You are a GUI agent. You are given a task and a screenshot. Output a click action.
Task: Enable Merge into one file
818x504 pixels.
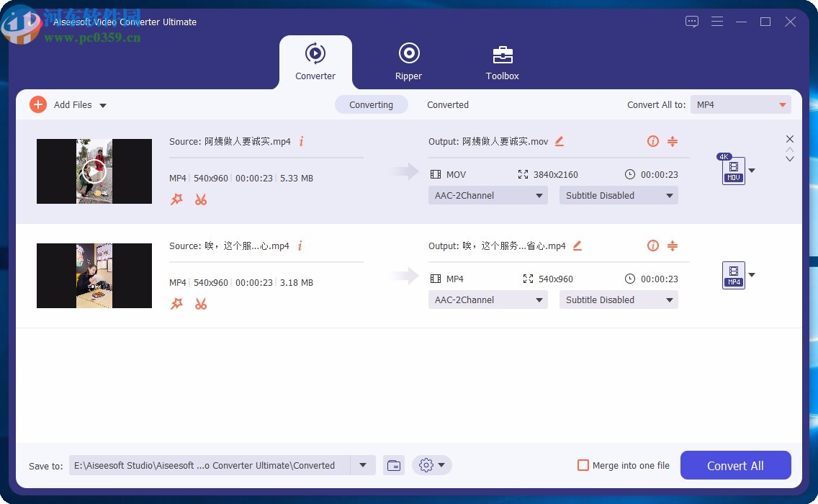point(583,465)
